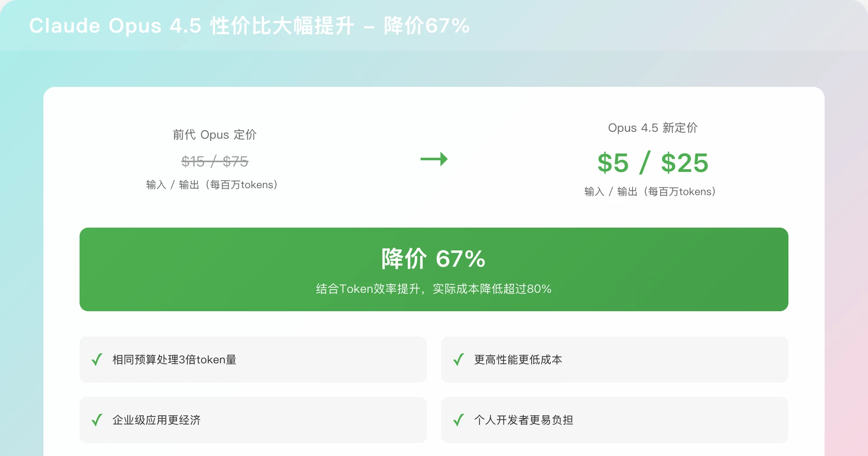The image size is (868, 456).
Task: Click the green 降价 67% banner button
Action: (433, 269)
